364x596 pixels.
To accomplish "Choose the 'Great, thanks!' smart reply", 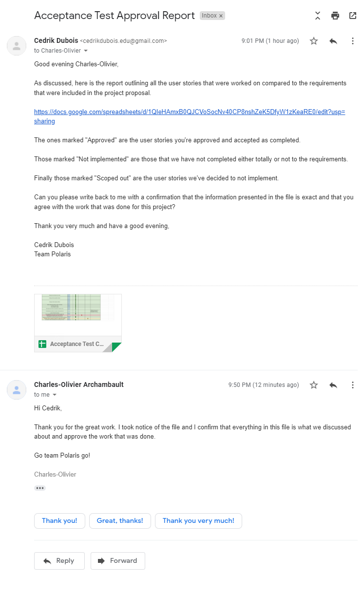I will point(120,520).
